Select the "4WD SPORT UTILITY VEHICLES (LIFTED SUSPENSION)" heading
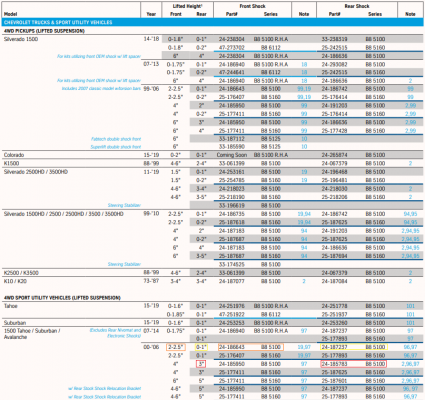The height and width of the screenshot is (400, 425). coord(62,298)
